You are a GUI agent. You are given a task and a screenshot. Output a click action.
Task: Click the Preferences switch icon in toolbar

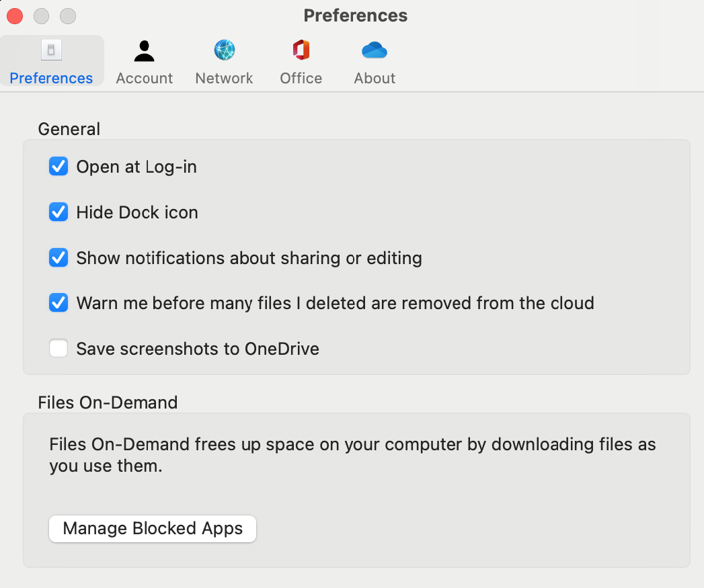click(x=51, y=50)
